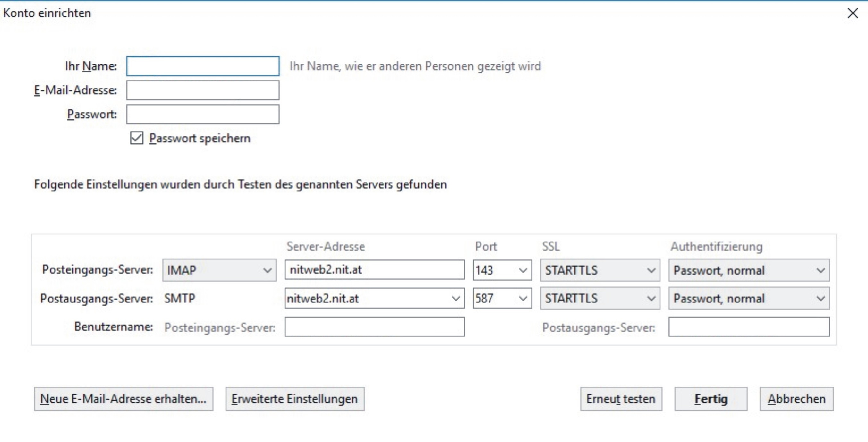Click the Posteingangs-Server username field
Image resolution: width=868 pixels, height=442 pixels.
click(x=374, y=327)
